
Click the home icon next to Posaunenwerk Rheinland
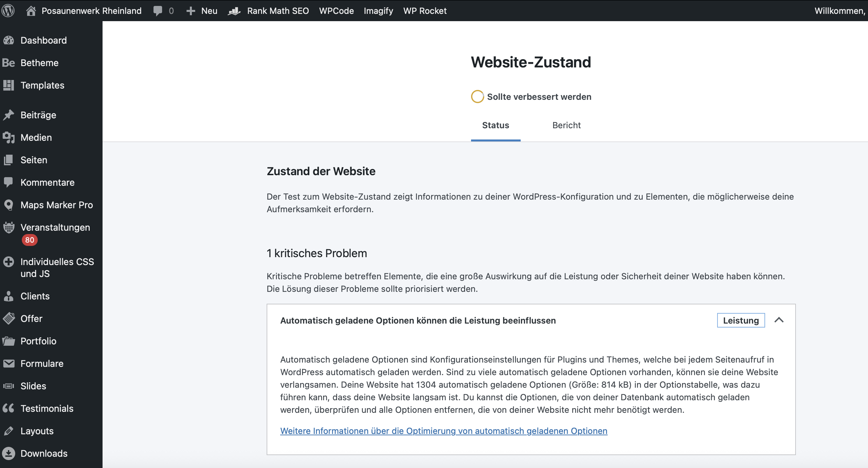(x=31, y=11)
